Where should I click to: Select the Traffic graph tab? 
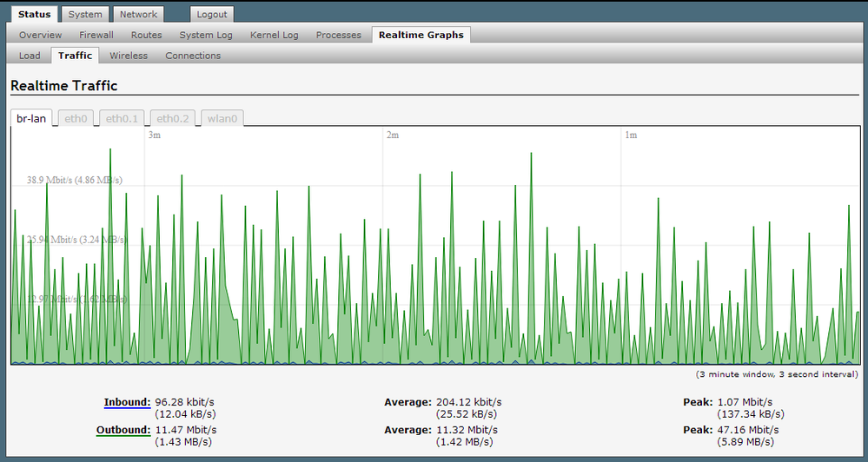(76, 56)
